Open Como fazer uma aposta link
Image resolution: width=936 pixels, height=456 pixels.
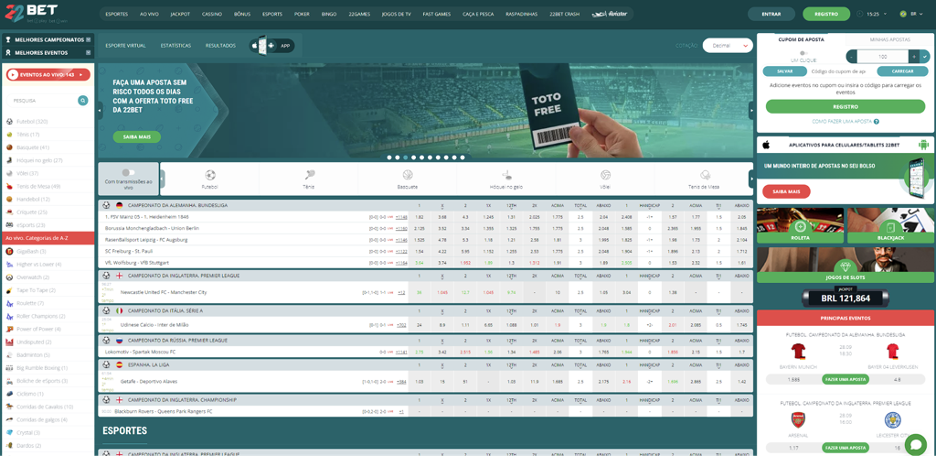pyautogui.click(x=842, y=121)
